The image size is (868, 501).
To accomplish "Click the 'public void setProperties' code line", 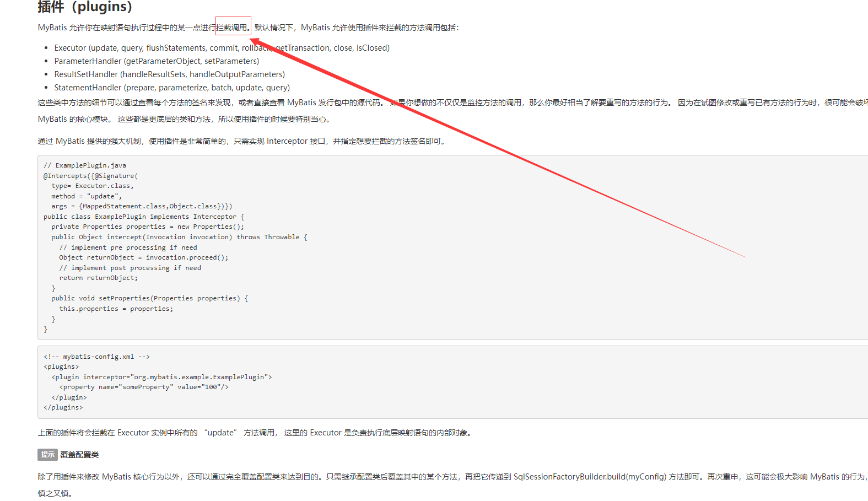I will tap(150, 298).
